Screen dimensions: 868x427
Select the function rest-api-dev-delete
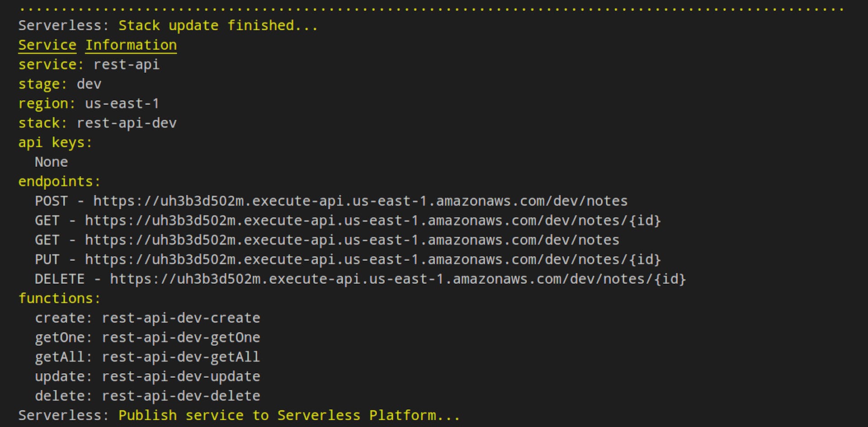[x=180, y=395]
